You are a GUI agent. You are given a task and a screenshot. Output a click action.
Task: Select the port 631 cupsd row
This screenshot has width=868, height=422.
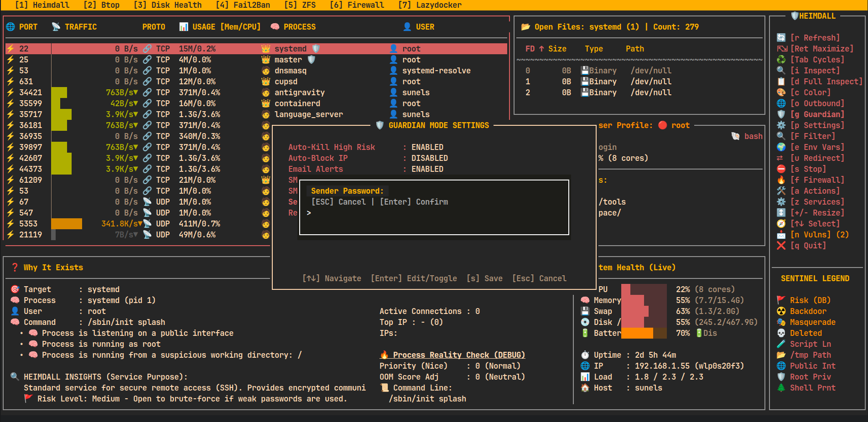(256, 82)
